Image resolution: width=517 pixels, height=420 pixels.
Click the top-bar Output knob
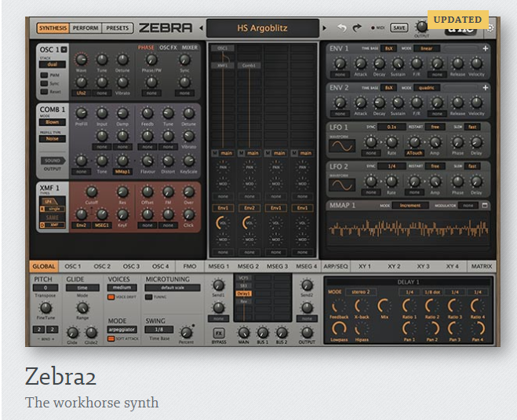(x=421, y=27)
